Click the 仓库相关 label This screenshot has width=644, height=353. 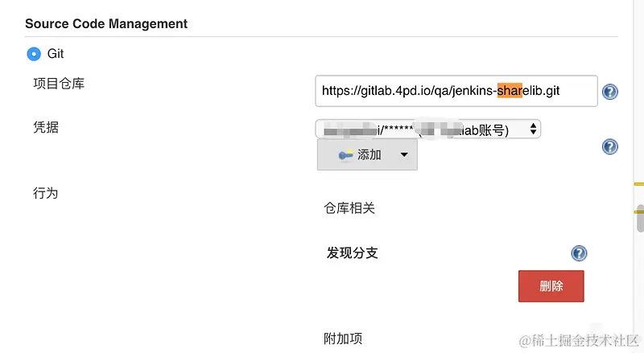[349, 208]
